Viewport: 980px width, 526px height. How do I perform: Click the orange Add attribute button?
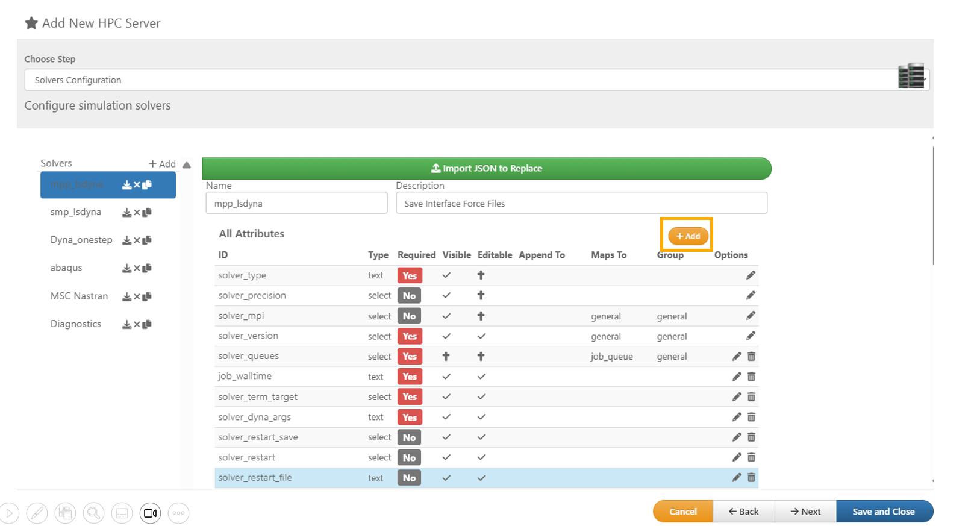[x=688, y=236]
